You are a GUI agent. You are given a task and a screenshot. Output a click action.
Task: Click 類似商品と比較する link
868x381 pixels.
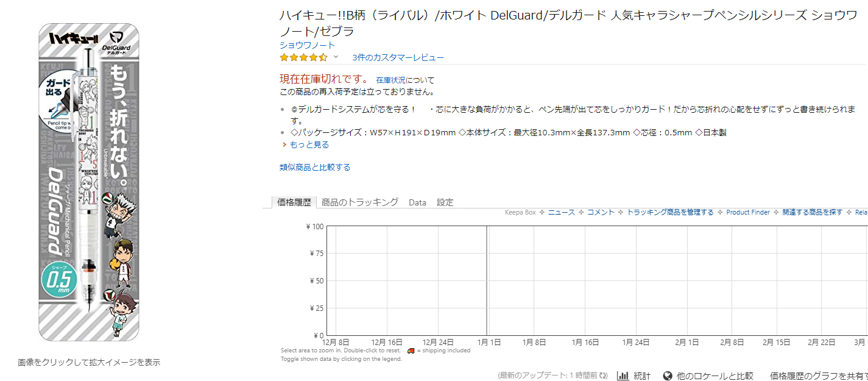point(315,167)
